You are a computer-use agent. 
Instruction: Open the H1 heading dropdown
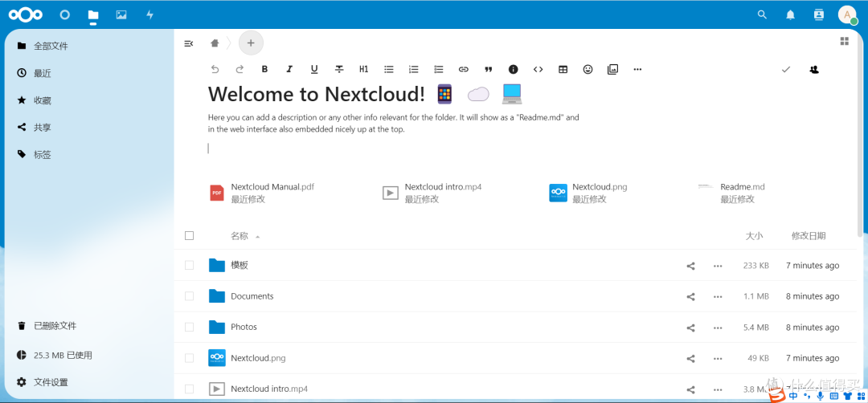pyautogui.click(x=364, y=70)
